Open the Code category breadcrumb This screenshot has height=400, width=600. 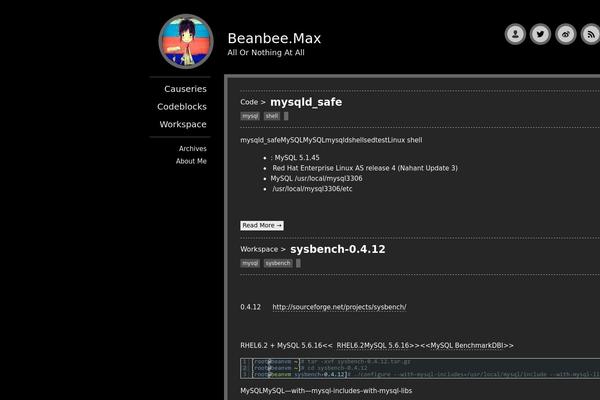[x=249, y=102]
